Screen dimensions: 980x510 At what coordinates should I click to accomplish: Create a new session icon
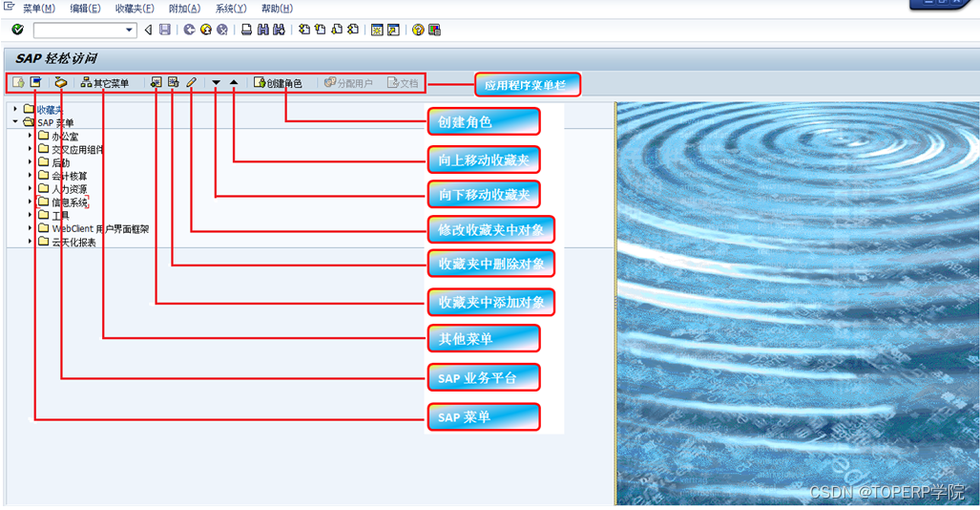pos(377,30)
